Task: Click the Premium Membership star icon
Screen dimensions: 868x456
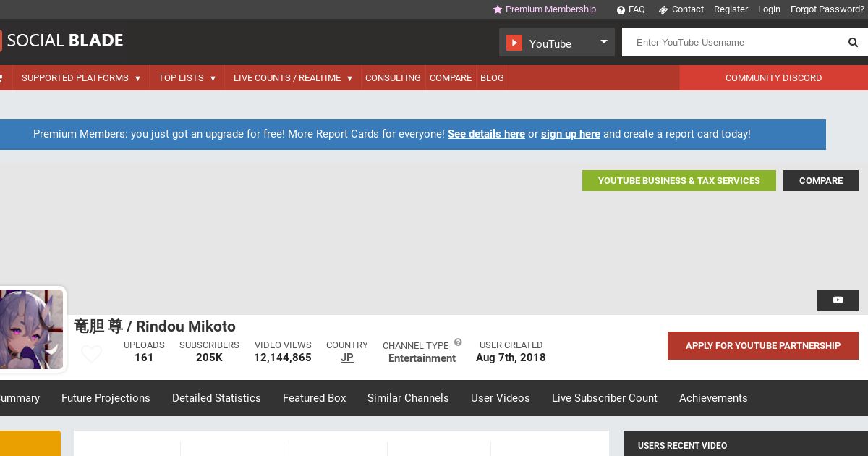Action: coord(498,9)
